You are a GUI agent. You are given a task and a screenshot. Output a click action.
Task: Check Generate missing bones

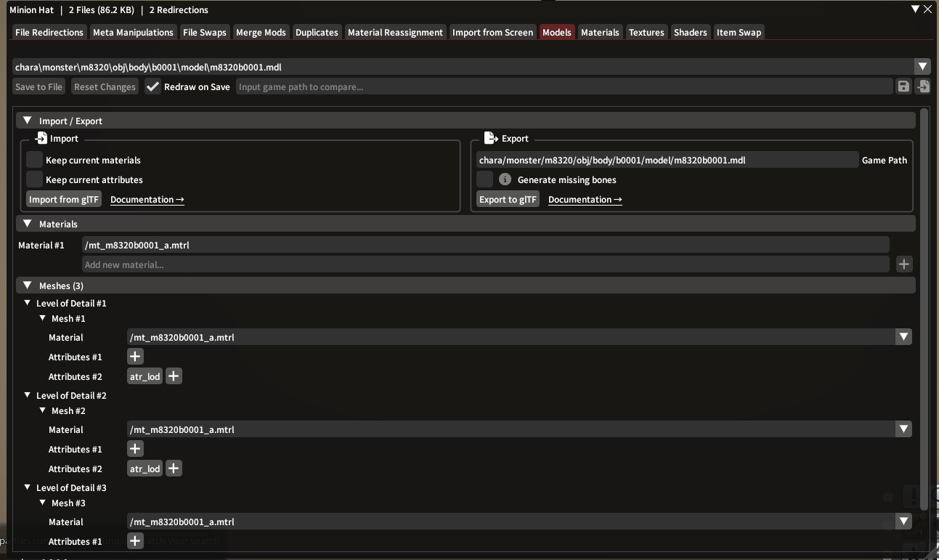pyautogui.click(x=484, y=179)
